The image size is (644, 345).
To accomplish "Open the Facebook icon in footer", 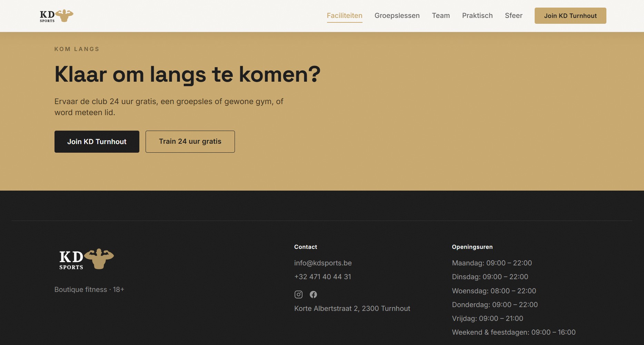I will [x=313, y=294].
